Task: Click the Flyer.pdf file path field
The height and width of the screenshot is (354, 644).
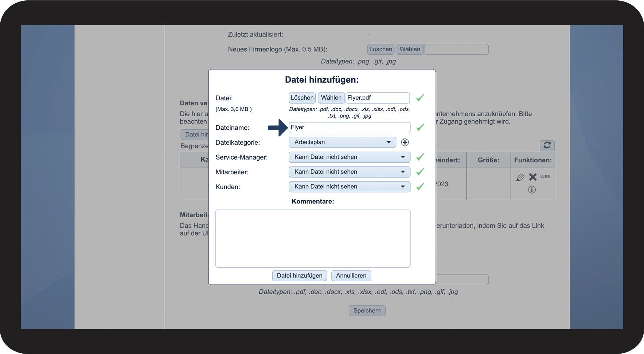Action: (377, 98)
